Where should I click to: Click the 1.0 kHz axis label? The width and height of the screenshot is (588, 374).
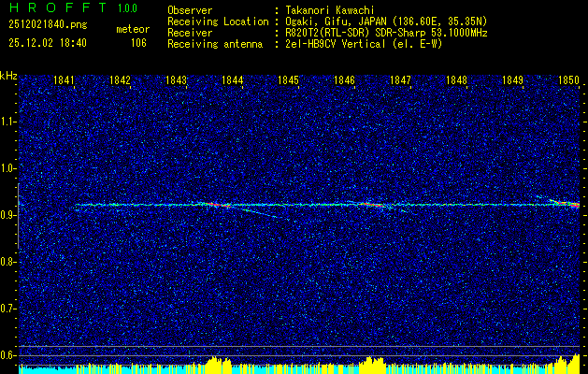[8, 168]
